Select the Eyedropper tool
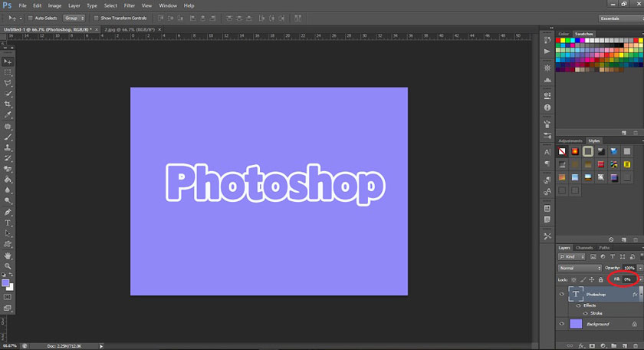This screenshot has width=644, height=350. [8, 115]
